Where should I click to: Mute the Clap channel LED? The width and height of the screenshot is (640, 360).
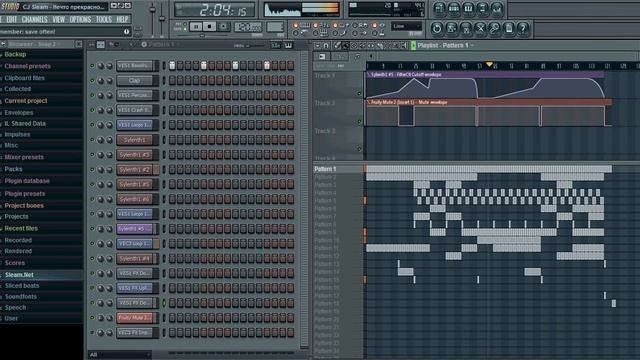click(x=92, y=80)
